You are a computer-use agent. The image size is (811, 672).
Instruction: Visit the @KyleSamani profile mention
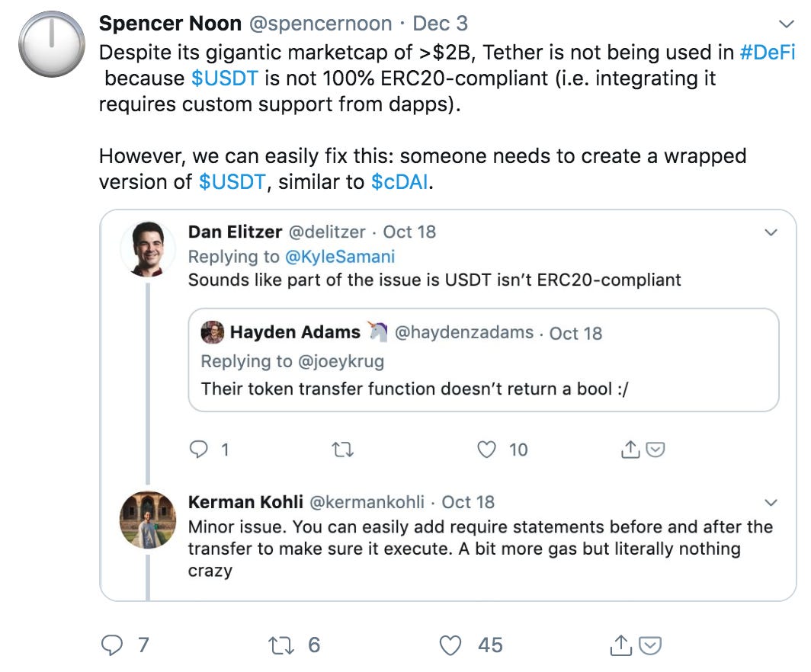tap(340, 256)
